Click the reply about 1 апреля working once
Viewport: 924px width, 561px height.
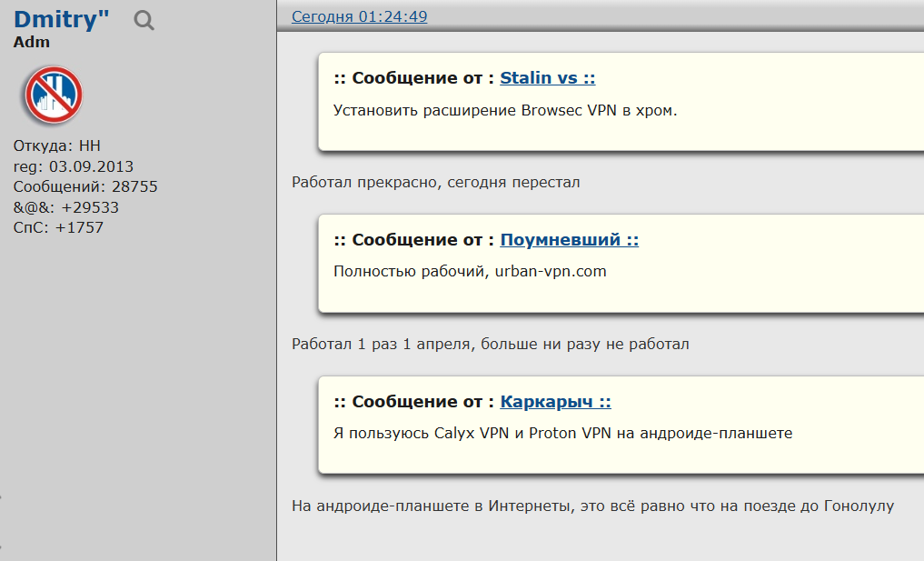[x=491, y=344]
